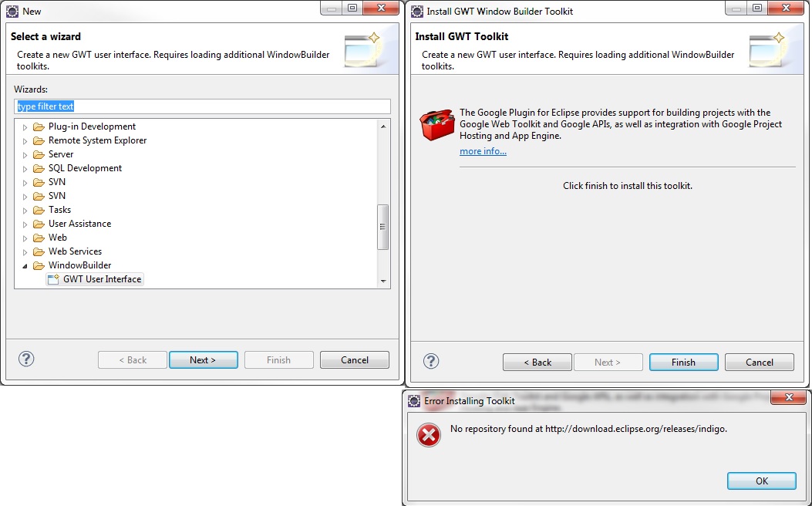Viewport: 812px width, 506px height.
Task: Select the SQL Development label
Action: (86, 168)
